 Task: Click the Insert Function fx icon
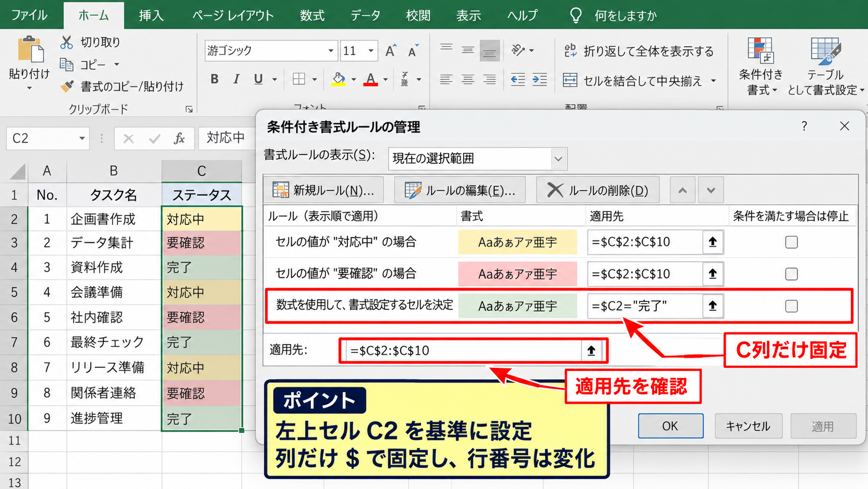[179, 139]
